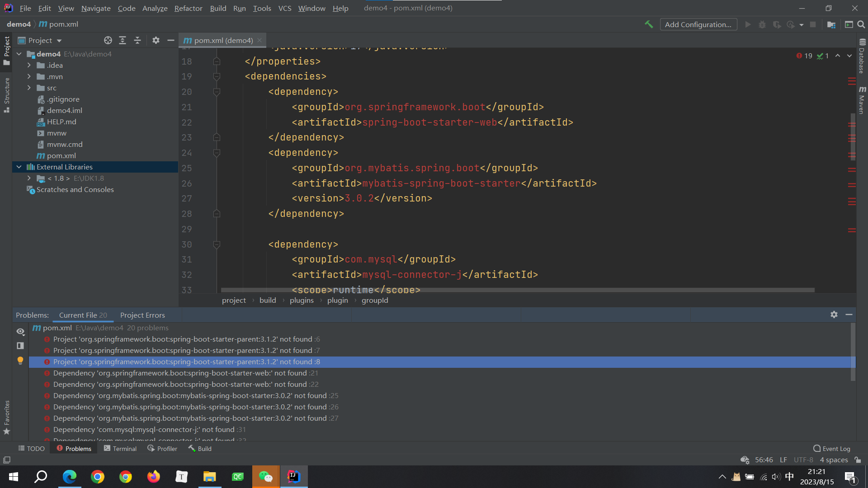The image size is (868, 488).
Task: Open the Structure tool window
Action: click(7, 95)
